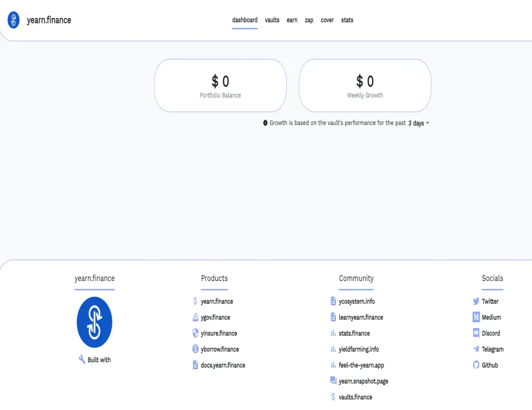Click the Socials footer heading
Screen dimensions: 532x410
[x=493, y=278]
